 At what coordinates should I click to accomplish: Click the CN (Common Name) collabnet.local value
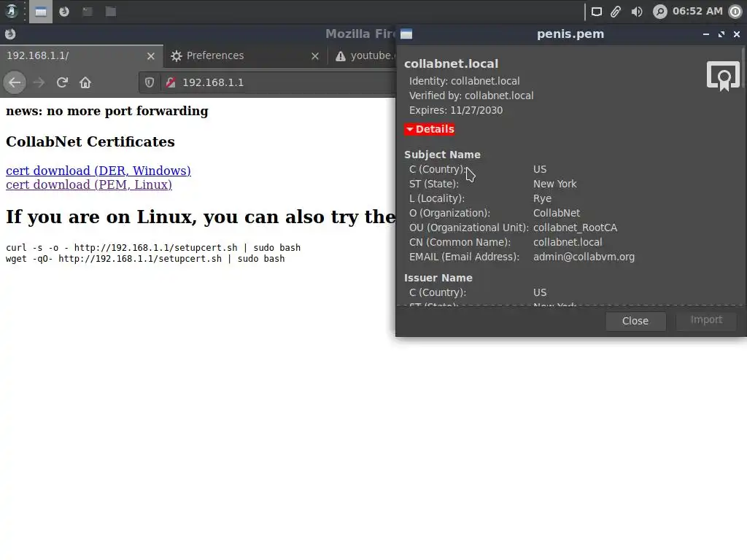click(x=568, y=242)
